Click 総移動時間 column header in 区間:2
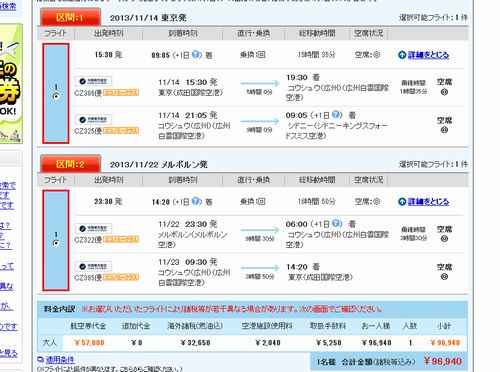The width and height of the screenshot is (500, 372). point(317,180)
